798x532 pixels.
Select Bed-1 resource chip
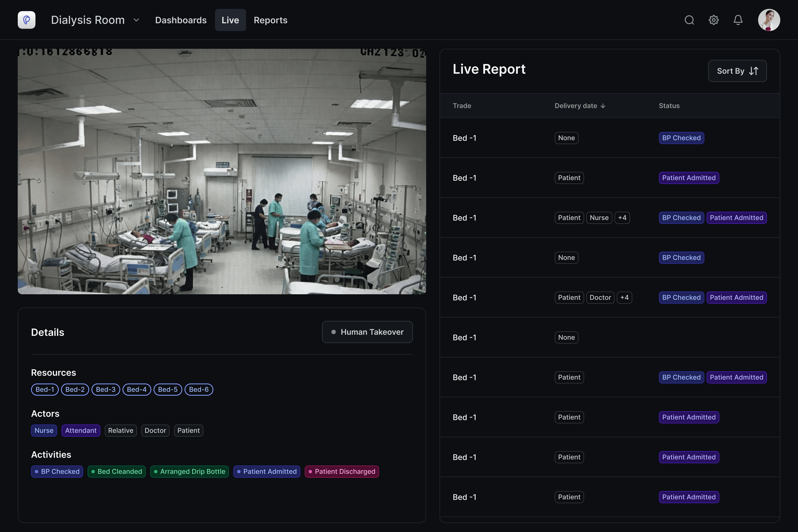pos(45,389)
